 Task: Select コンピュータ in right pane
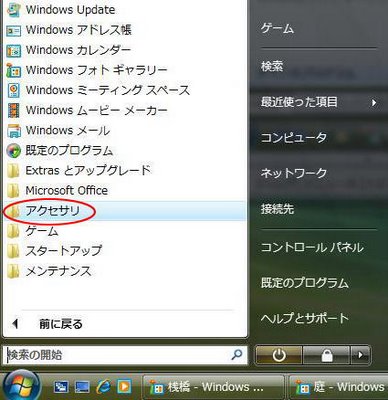(x=294, y=137)
